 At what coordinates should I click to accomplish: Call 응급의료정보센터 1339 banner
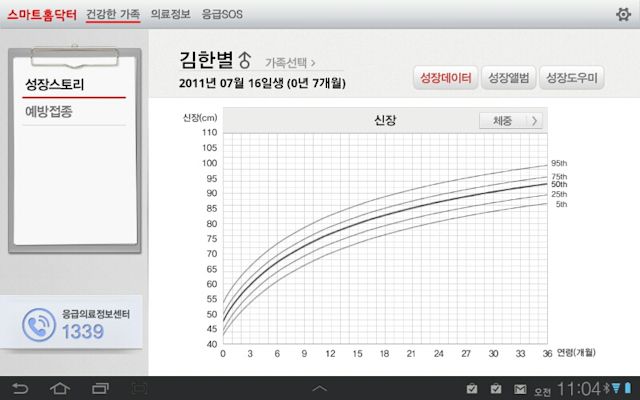tap(71, 322)
